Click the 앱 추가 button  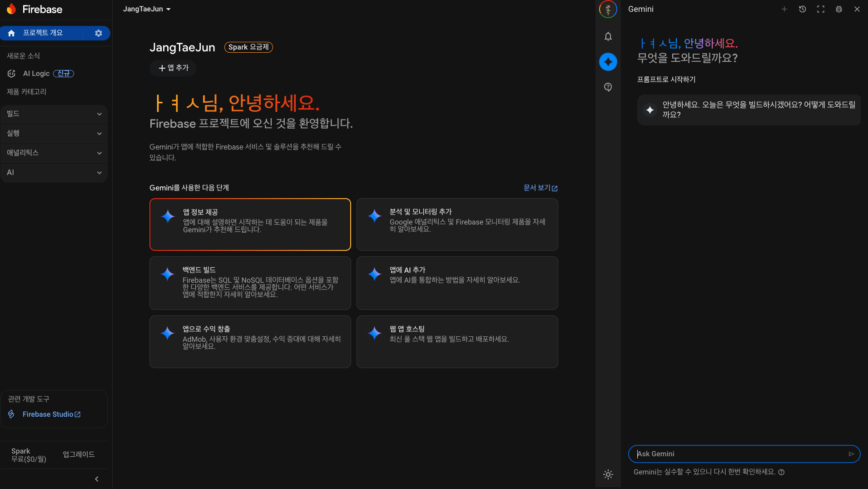(173, 68)
